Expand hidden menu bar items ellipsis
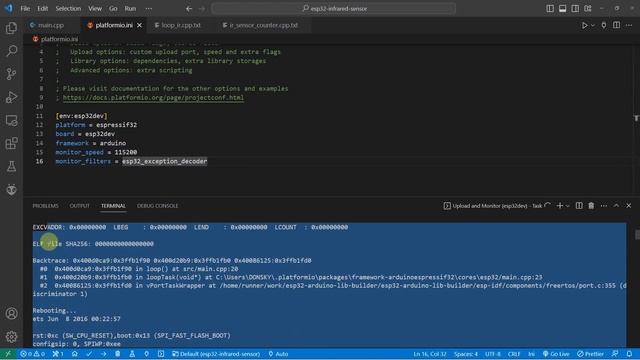 click(149, 9)
